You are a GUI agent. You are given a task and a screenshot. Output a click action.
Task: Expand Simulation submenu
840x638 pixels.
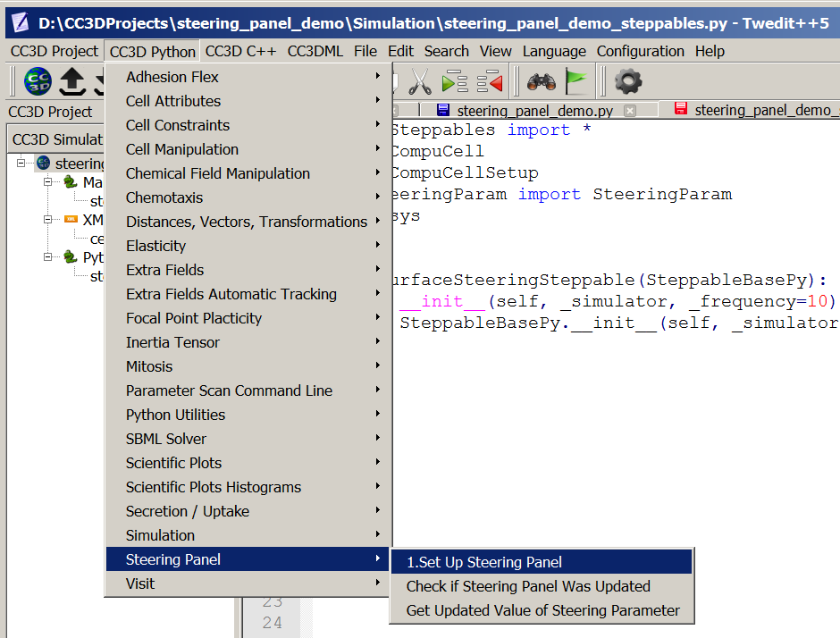tap(248, 534)
